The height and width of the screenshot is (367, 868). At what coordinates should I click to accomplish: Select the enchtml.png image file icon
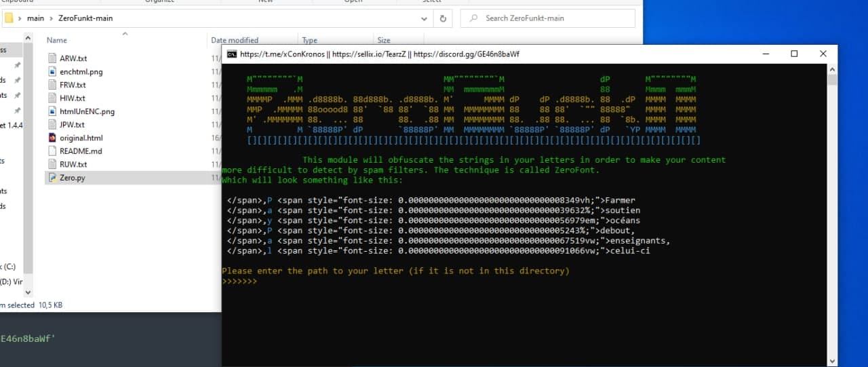(x=54, y=72)
